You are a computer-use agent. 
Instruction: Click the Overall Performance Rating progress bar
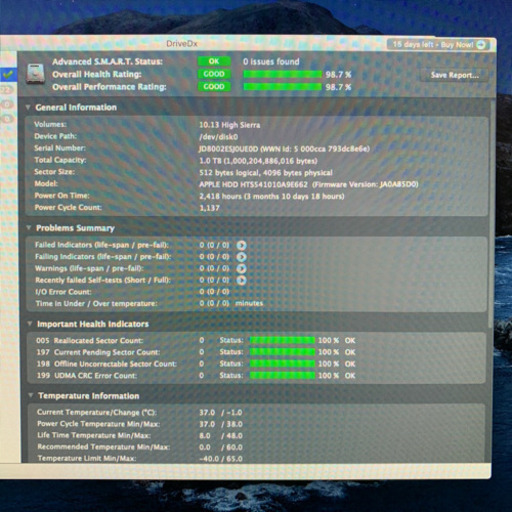[282, 87]
